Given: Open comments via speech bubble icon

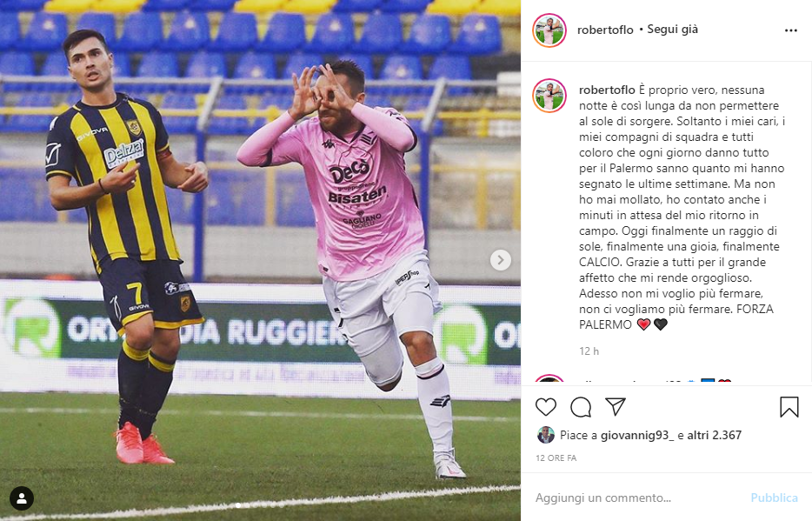Looking at the screenshot, I should 581,407.
